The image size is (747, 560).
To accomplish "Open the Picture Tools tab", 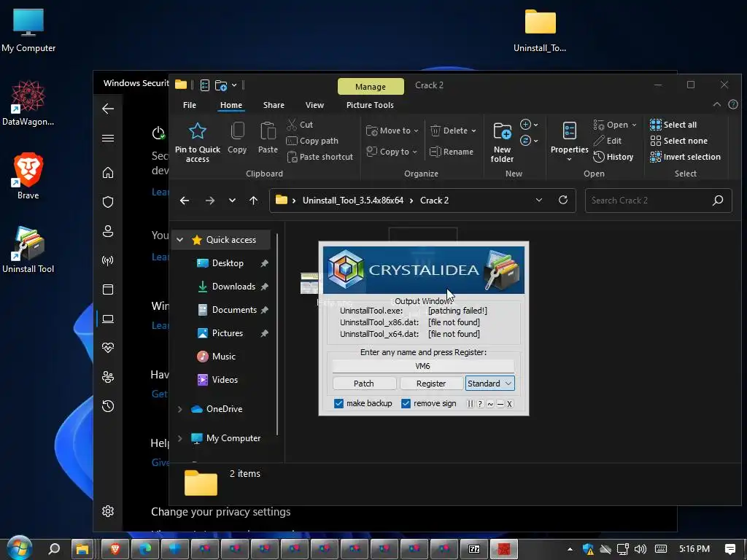I will [370, 105].
